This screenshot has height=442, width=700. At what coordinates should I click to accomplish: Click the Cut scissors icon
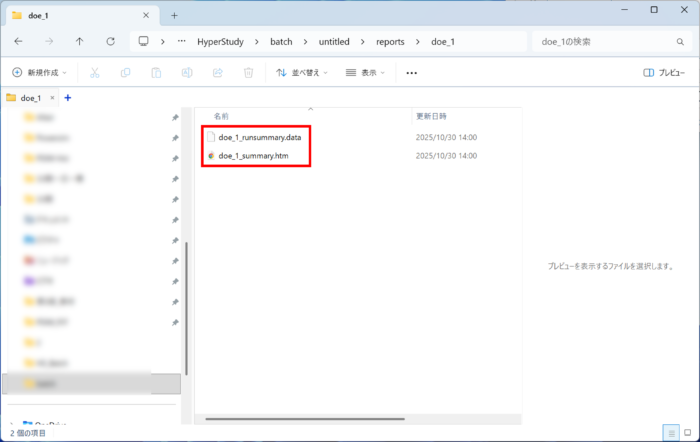tap(95, 73)
